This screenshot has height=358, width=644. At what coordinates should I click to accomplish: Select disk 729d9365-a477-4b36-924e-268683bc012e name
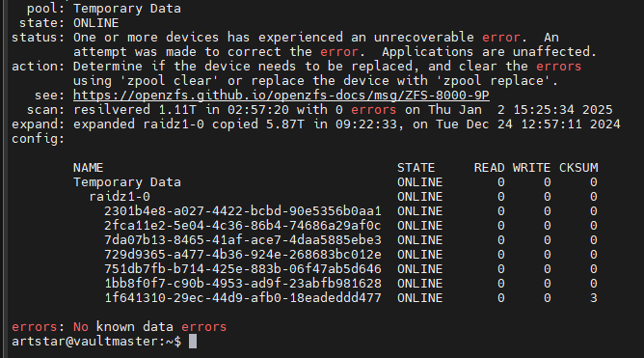click(243, 255)
